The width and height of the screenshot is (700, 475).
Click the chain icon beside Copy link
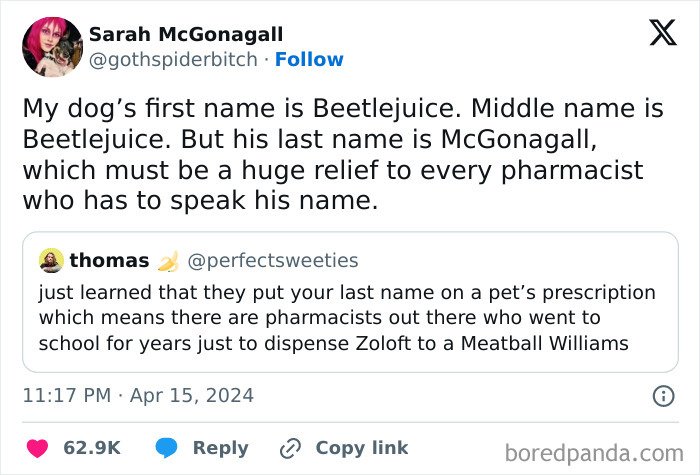290,447
